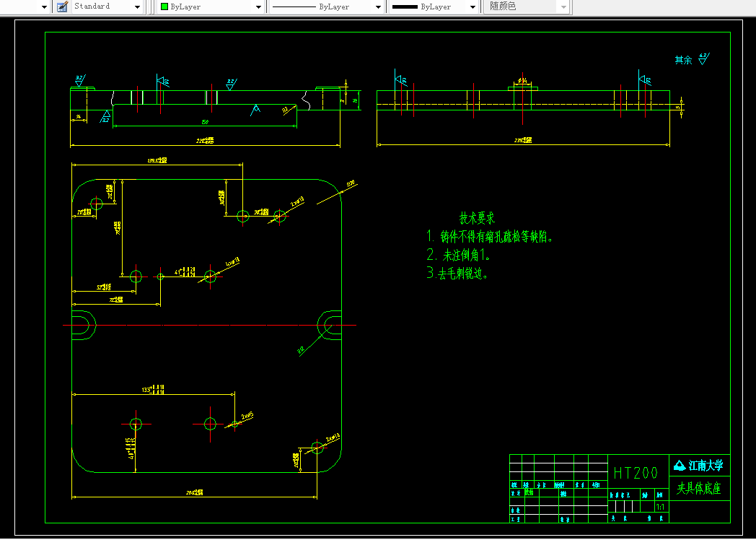Select the 150 slot length dimension
Image resolution: width=756 pixels, height=540 pixels.
pos(205,123)
